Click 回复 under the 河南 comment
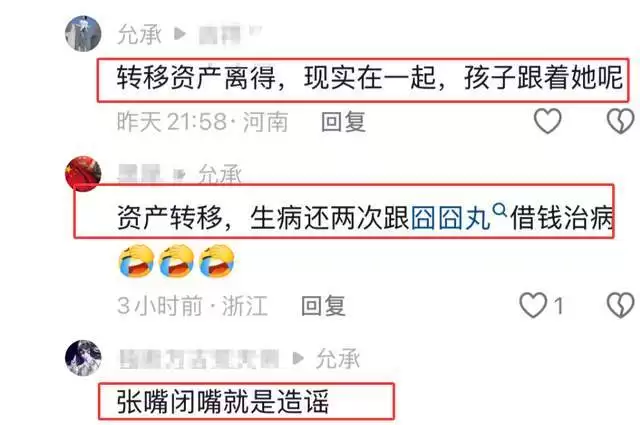Viewport: 640px width, 425px height. click(x=343, y=122)
